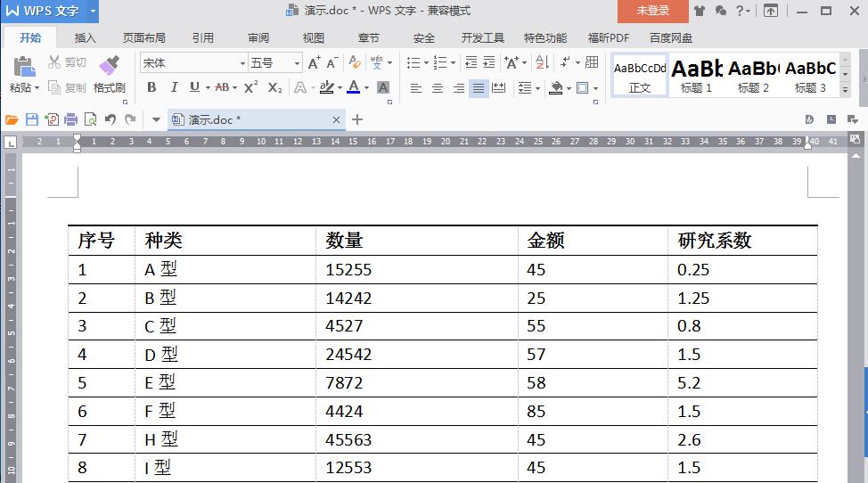Toggle Italic formatting
868x483 pixels.
click(x=174, y=87)
